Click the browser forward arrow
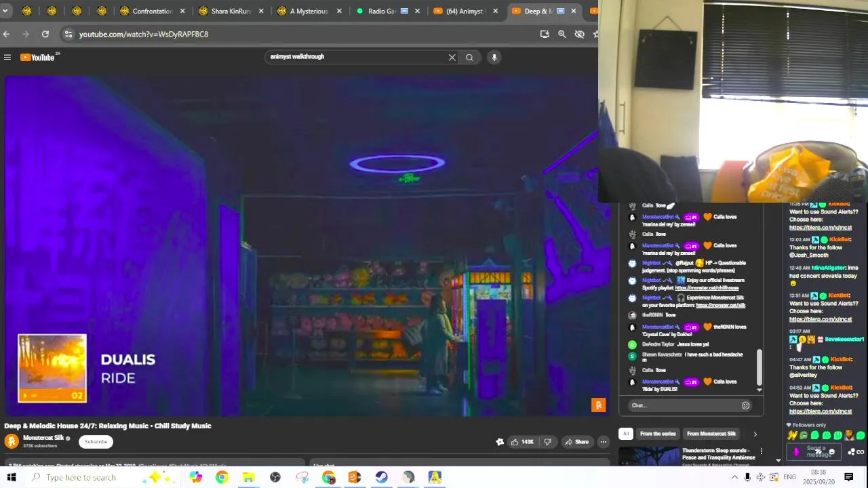The image size is (868, 488). coord(26,34)
